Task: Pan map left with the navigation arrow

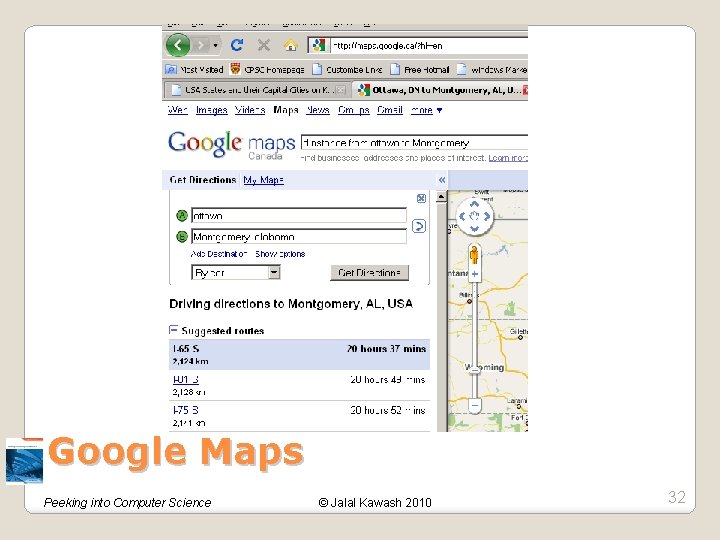Action: (x=462, y=216)
